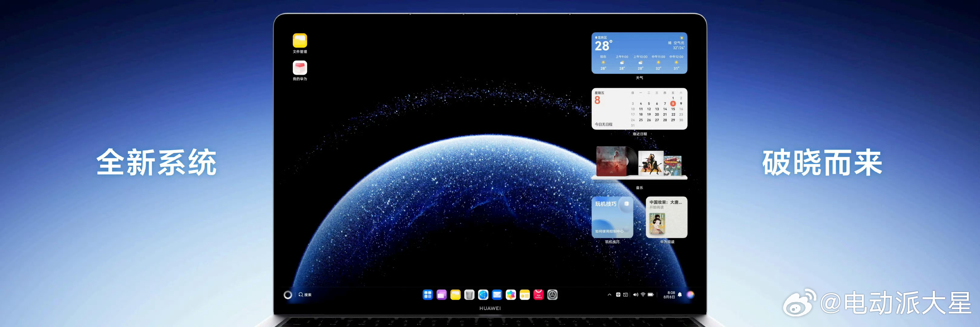Select day 22 in calendar widget
Viewport: 980px width, 327px height.
coord(673,114)
